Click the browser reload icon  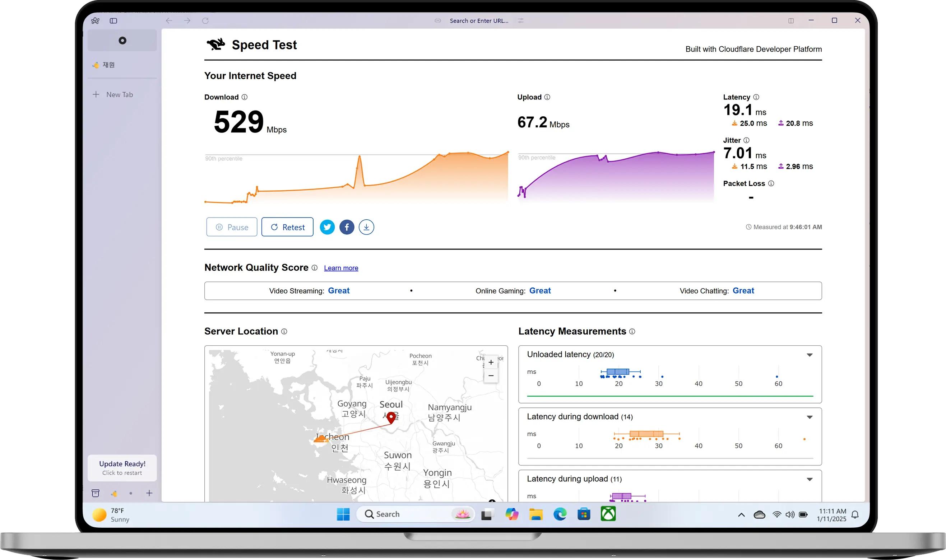pyautogui.click(x=205, y=21)
